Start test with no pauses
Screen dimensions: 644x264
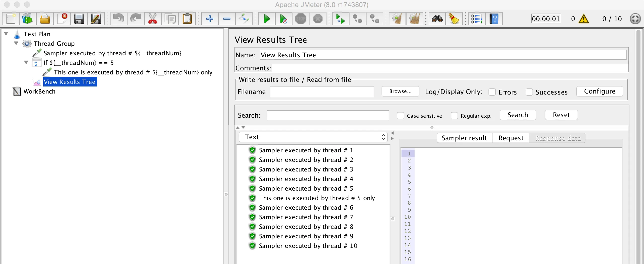pos(284,19)
